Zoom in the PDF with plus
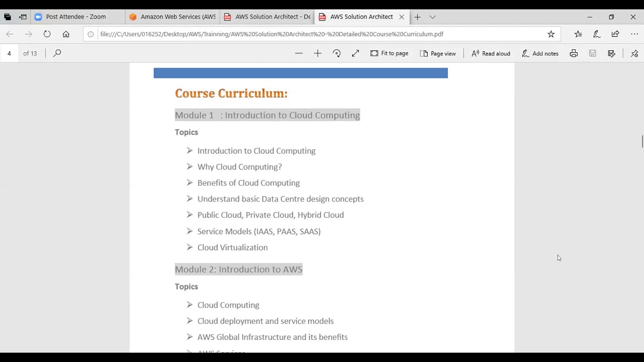The height and width of the screenshot is (362, 644). click(x=317, y=53)
